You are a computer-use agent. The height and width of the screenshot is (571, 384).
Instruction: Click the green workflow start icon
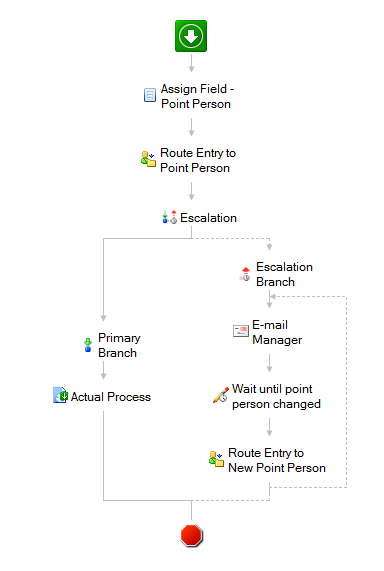[191, 36]
